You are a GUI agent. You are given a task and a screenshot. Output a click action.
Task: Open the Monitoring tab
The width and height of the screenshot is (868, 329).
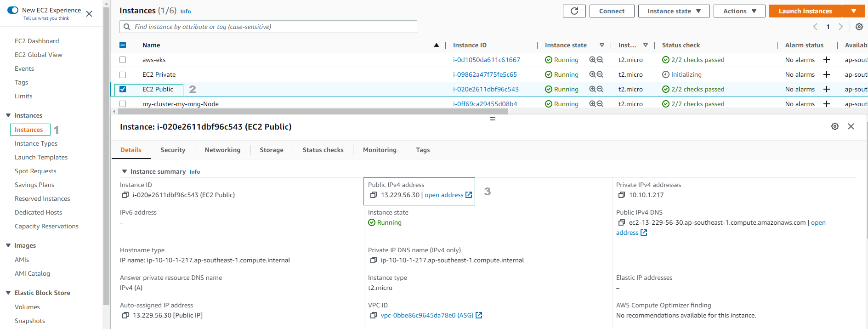coord(380,150)
